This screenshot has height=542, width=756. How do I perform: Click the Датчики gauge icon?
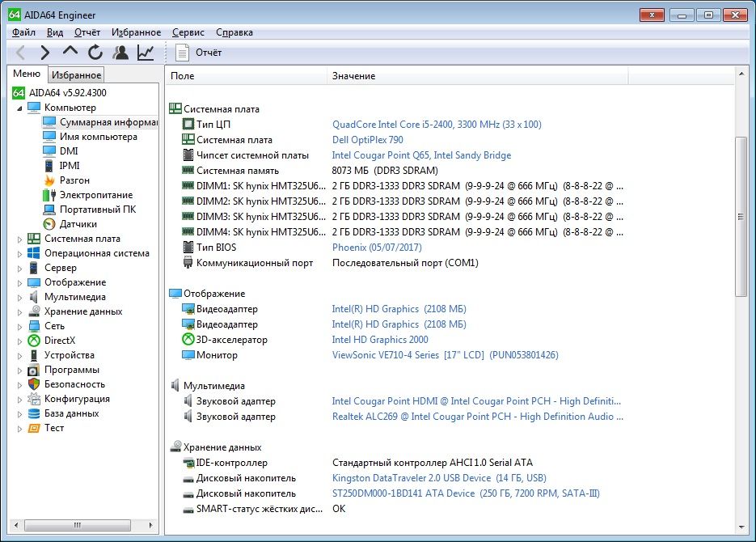(49, 224)
